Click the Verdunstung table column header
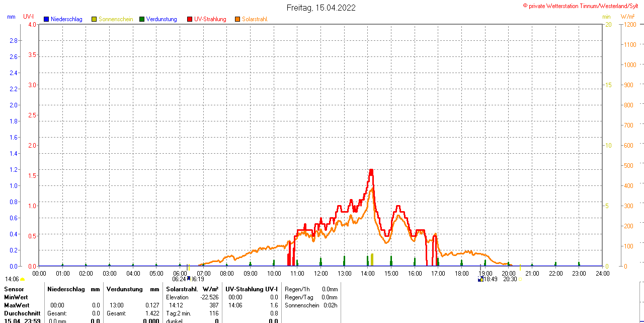The height and width of the screenshot is (323, 644). click(x=125, y=289)
